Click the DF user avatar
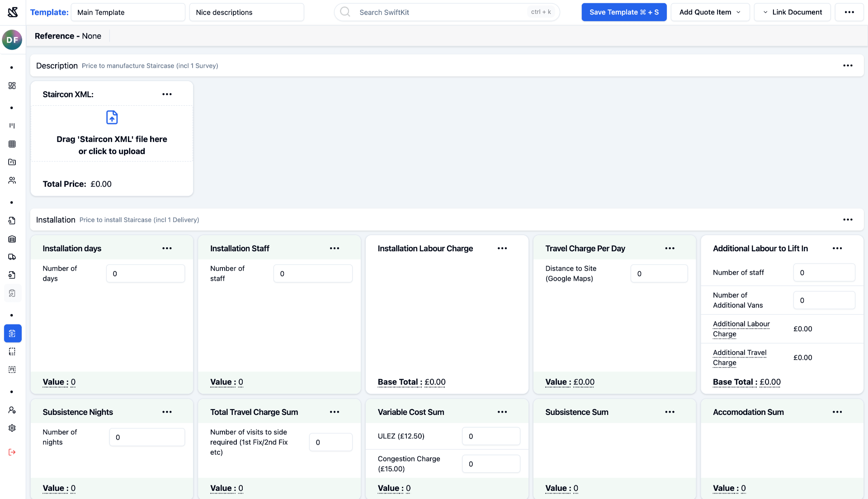This screenshot has width=868, height=499. 12,40
